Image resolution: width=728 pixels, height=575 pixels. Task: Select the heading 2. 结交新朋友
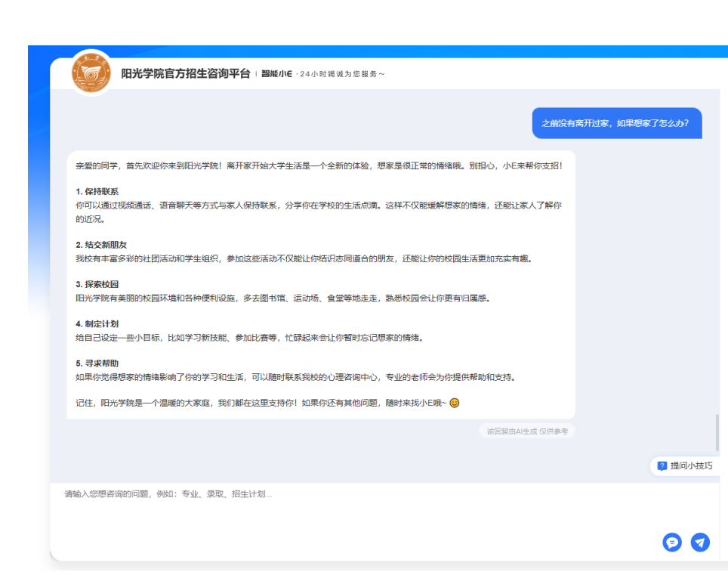pos(102,246)
